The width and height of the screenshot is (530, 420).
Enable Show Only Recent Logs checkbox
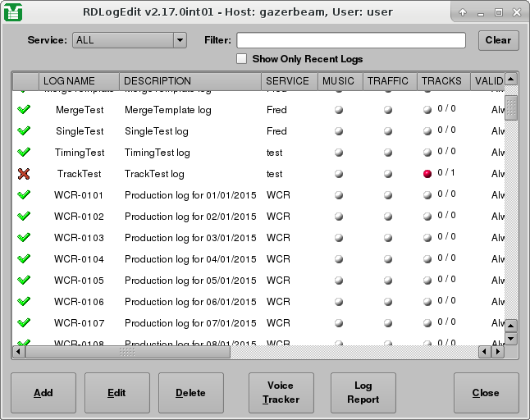point(242,59)
